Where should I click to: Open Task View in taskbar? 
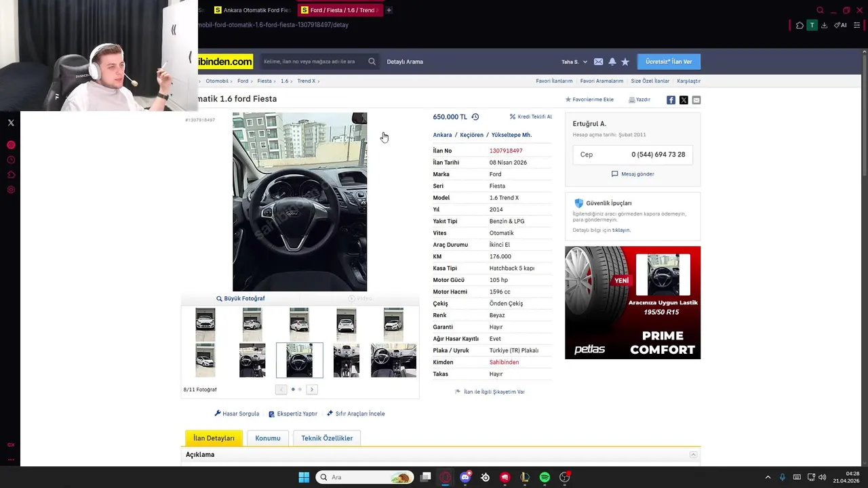point(425,477)
